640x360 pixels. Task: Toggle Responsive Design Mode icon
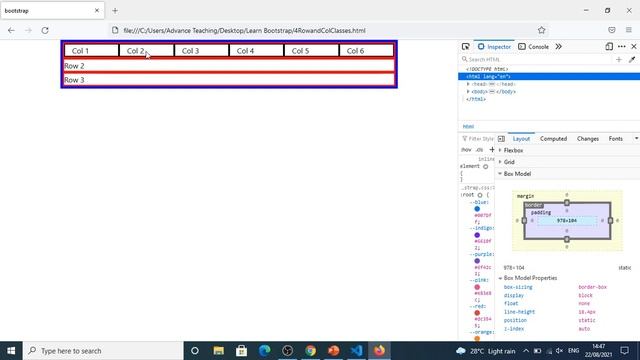(609, 47)
